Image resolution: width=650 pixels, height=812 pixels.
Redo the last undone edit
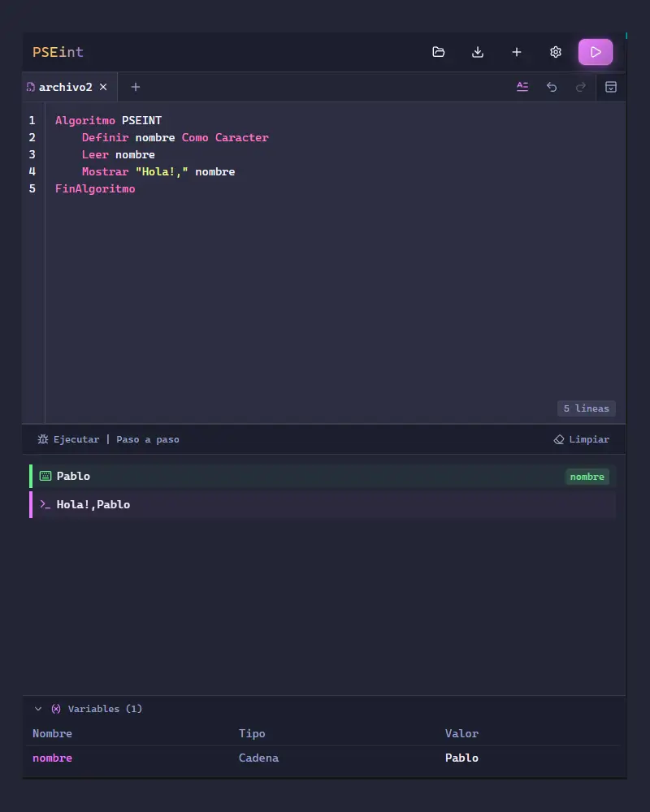point(581,87)
